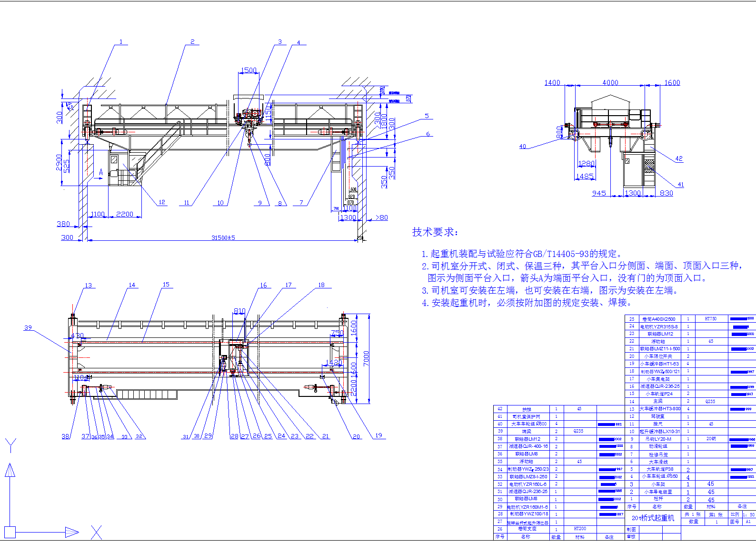Select the A1 drawing number cell
This screenshot has height=543, width=756.
(x=748, y=522)
